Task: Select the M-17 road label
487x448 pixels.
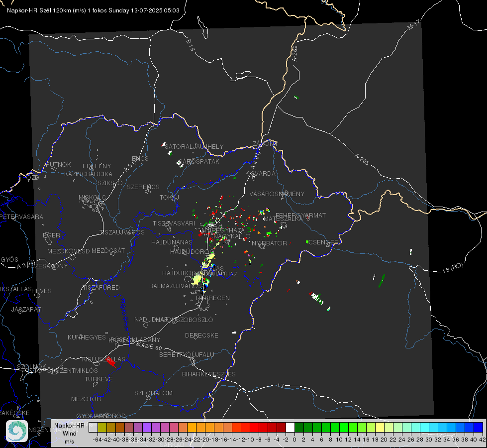Action: click(413, 24)
